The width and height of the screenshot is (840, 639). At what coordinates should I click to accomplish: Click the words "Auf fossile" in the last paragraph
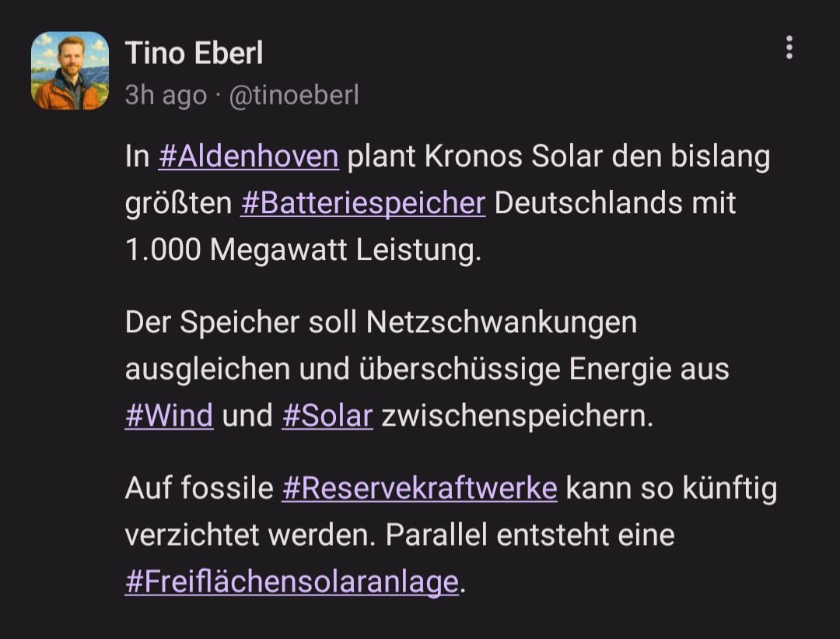tap(199, 488)
